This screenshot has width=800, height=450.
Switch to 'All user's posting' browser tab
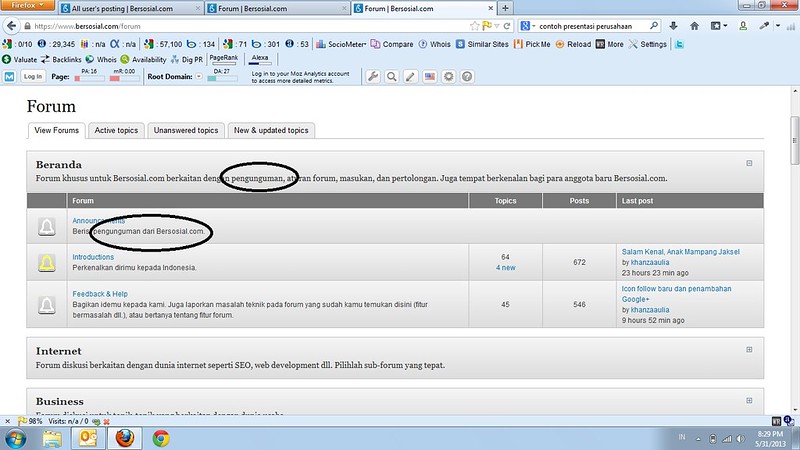pos(131,8)
